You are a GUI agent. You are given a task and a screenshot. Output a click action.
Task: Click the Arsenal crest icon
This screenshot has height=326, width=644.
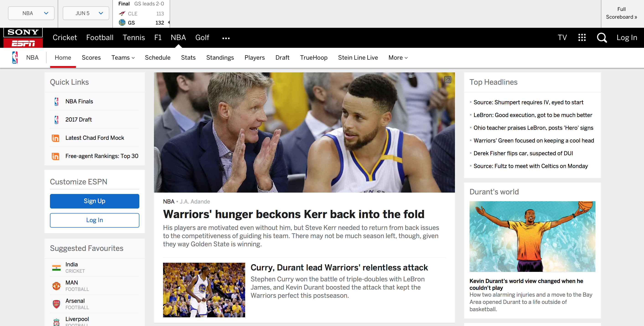[56, 304]
